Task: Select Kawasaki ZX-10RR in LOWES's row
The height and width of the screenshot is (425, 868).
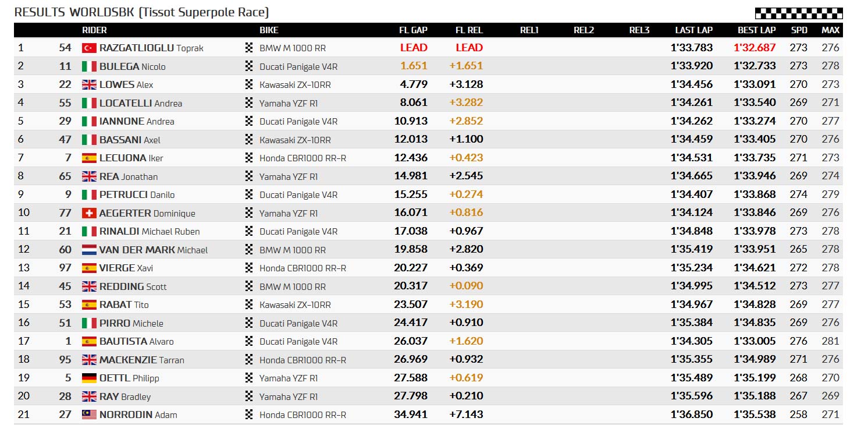Action: coord(295,84)
